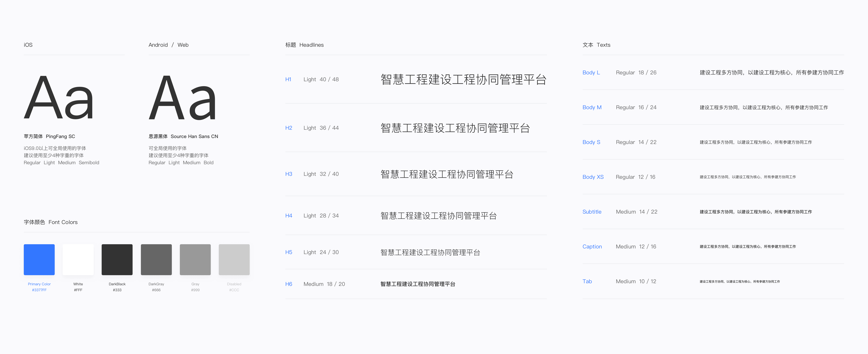Viewport: 868px width, 354px height.
Task: Click the iOS9.0以上可全局使用的字体 line
Action: click(x=55, y=148)
